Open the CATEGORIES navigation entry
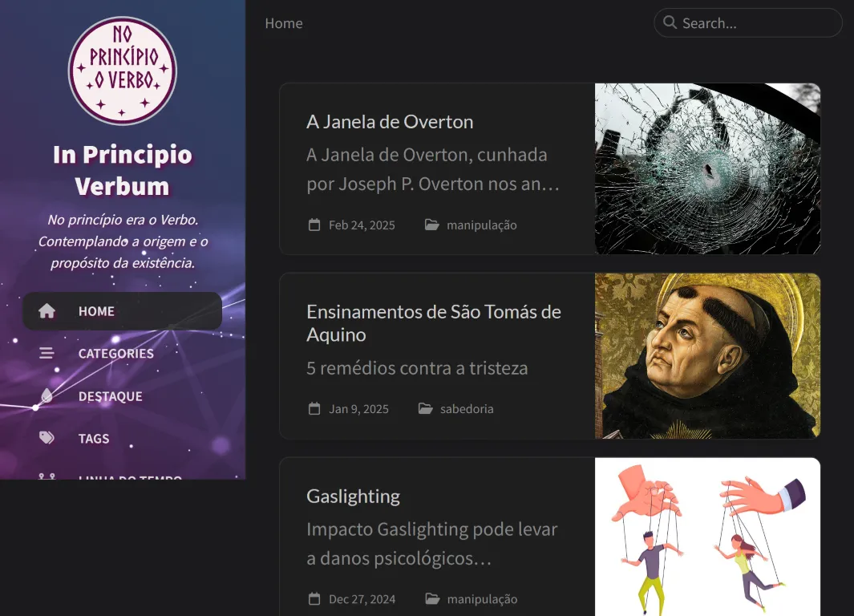Viewport: 854px width, 616px height. coord(115,353)
